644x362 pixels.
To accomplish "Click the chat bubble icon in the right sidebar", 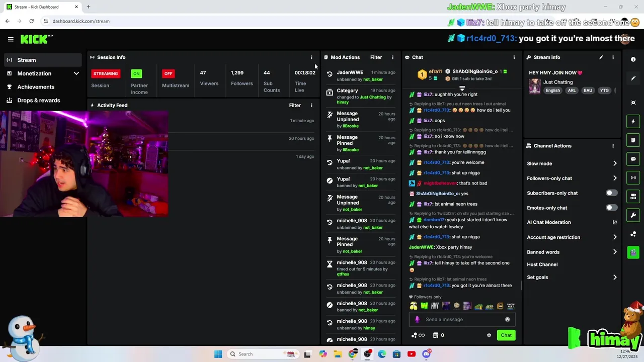I will pyautogui.click(x=633, y=159).
